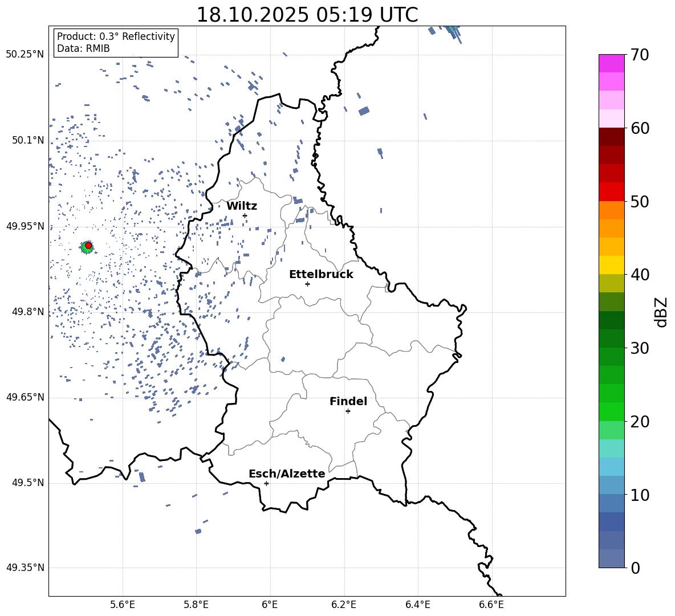The height and width of the screenshot is (616, 675).
Task: Click the olive colorbar segment below 40
Action: [611, 283]
